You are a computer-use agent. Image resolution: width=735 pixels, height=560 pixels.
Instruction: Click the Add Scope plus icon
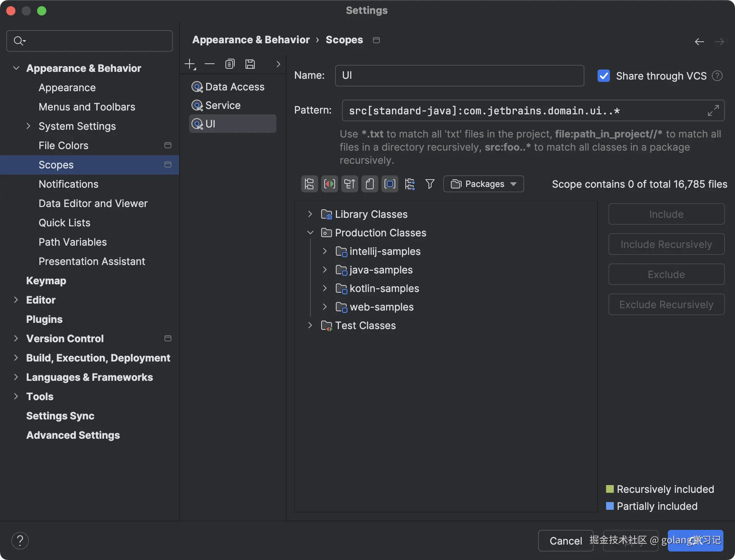pyautogui.click(x=190, y=64)
